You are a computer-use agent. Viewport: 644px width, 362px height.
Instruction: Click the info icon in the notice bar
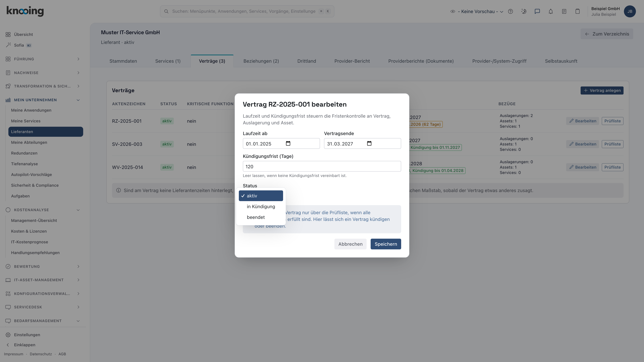pos(119,190)
